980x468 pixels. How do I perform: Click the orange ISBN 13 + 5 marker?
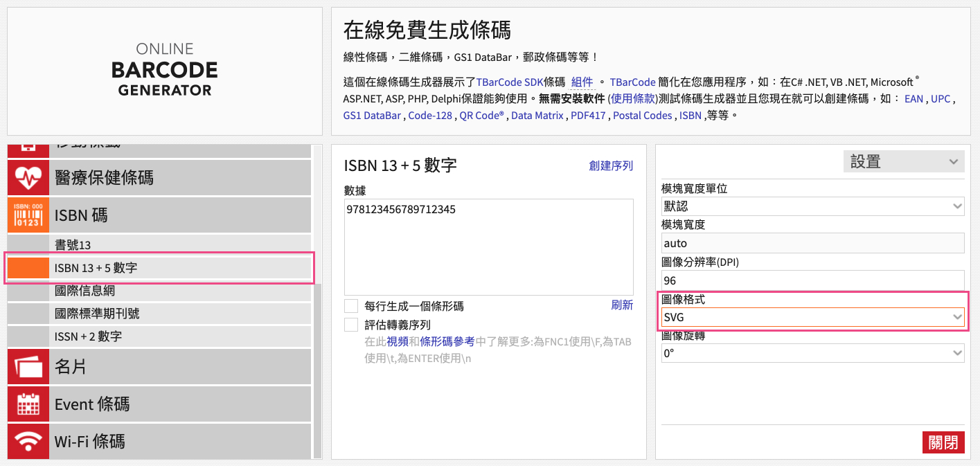point(28,268)
